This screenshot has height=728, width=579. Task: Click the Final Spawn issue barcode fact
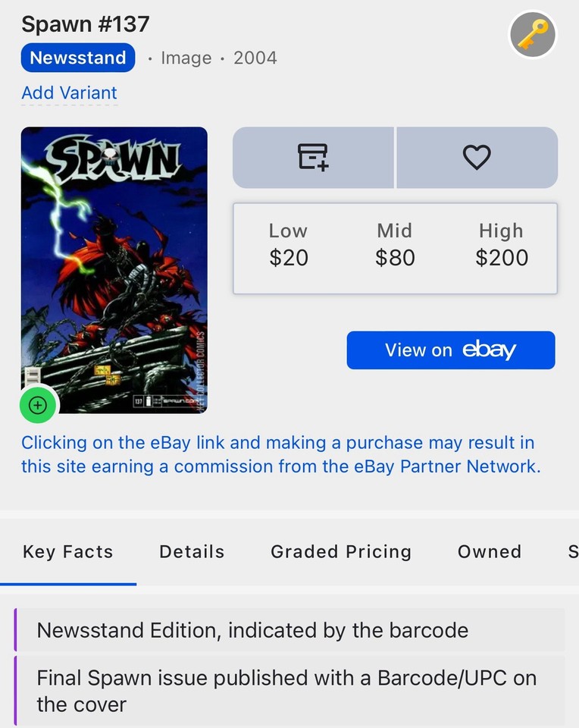(288, 690)
